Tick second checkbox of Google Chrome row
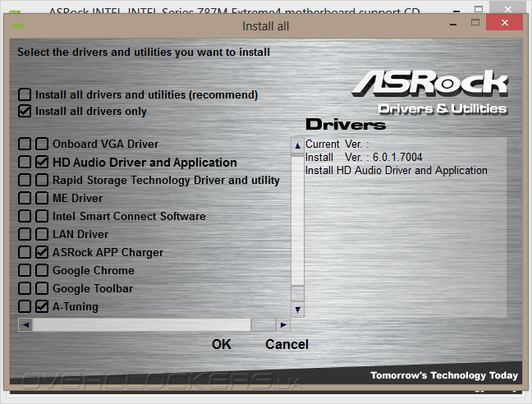This screenshot has width=532, height=404. point(42,270)
